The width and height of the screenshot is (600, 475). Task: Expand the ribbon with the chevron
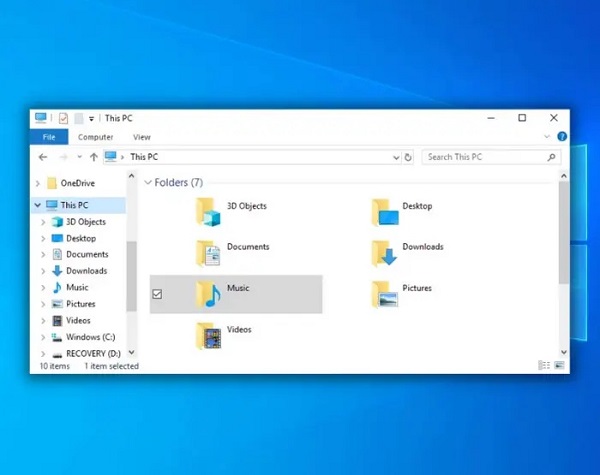coord(547,137)
